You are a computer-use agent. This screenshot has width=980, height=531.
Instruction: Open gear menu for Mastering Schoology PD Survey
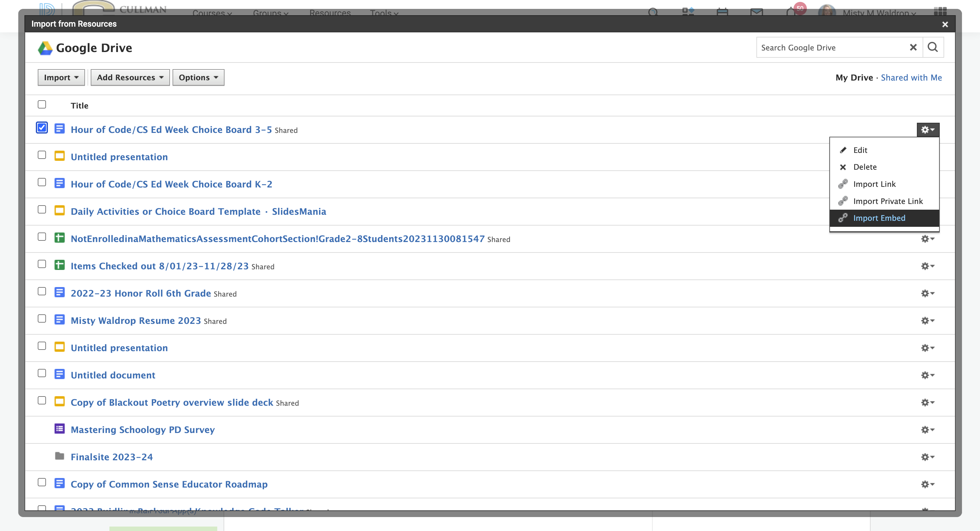927,430
